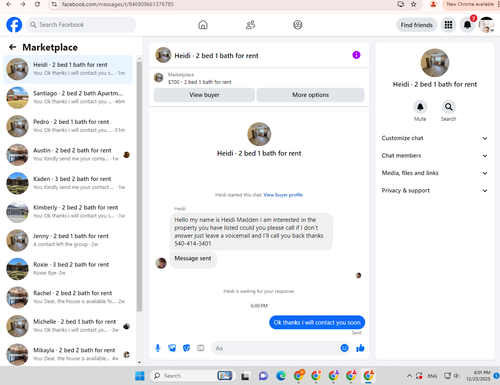500x385 pixels.
Task: Choose a GIF icon
Action: click(200, 348)
